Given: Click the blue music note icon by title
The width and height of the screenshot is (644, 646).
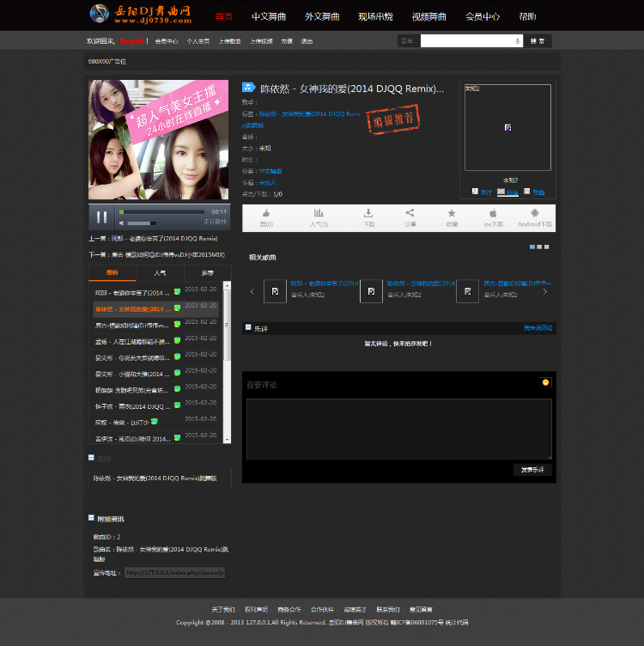Looking at the screenshot, I should (248, 88).
